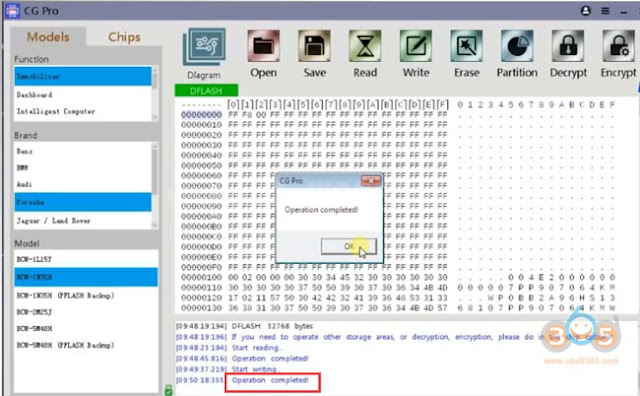
Task: Confirm the dialog with OK
Action: pyautogui.click(x=349, y=246)
